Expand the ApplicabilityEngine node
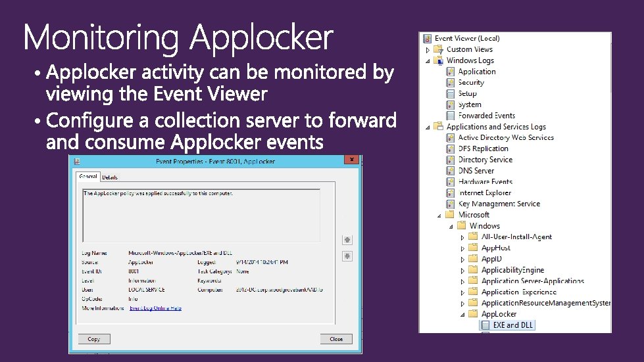 (462, 271)
